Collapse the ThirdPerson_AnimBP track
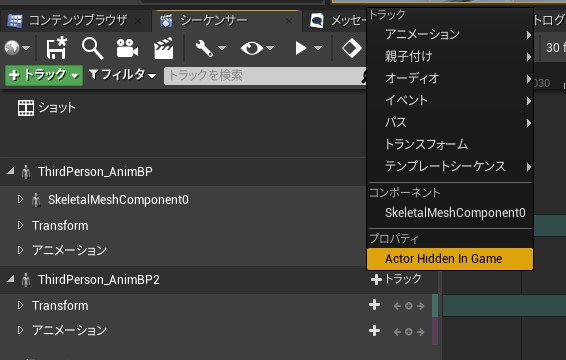This screenshot has width=566, height=360. (11, 171)
